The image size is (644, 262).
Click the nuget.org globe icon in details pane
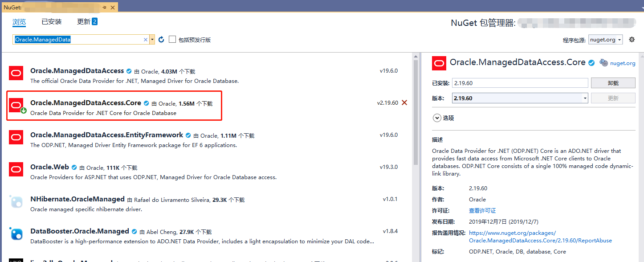(603, 62)
